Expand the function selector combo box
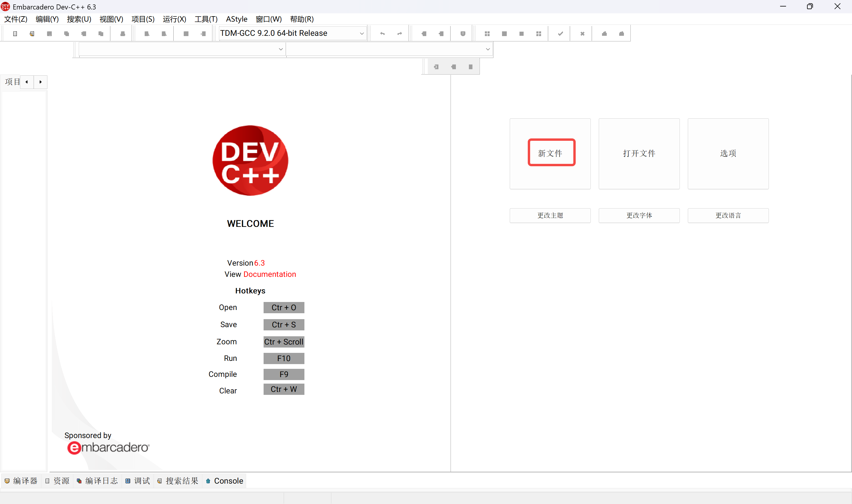 [x=488, y=49]
